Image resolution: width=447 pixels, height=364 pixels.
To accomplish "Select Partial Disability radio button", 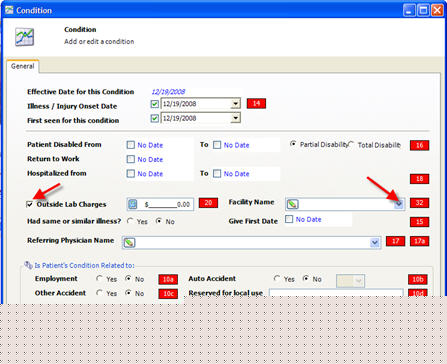I will [293, 144].
